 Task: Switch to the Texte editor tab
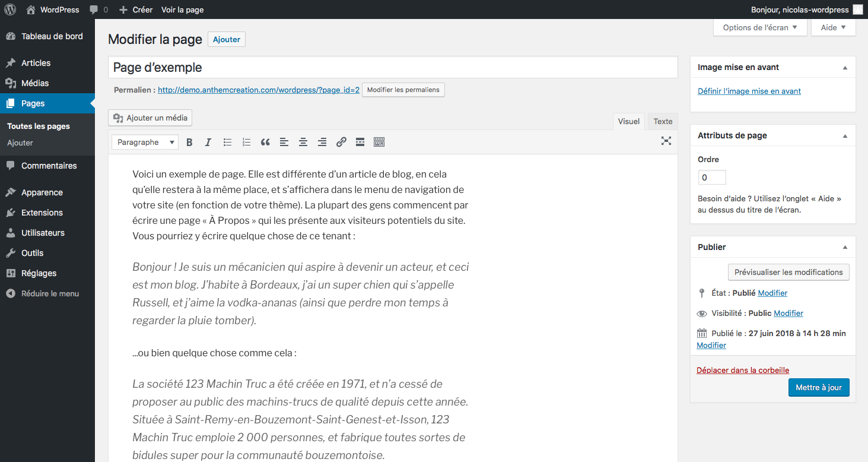point(662,121)
